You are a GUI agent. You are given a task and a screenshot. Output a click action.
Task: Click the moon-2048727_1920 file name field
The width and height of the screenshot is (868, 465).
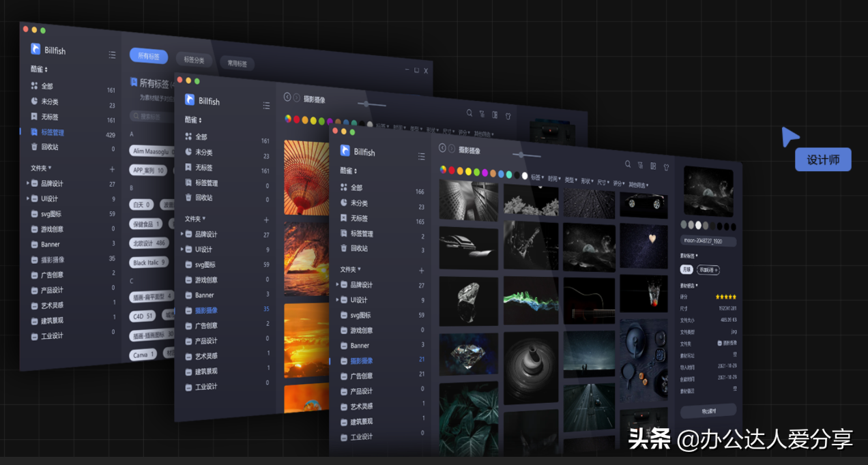708,241
